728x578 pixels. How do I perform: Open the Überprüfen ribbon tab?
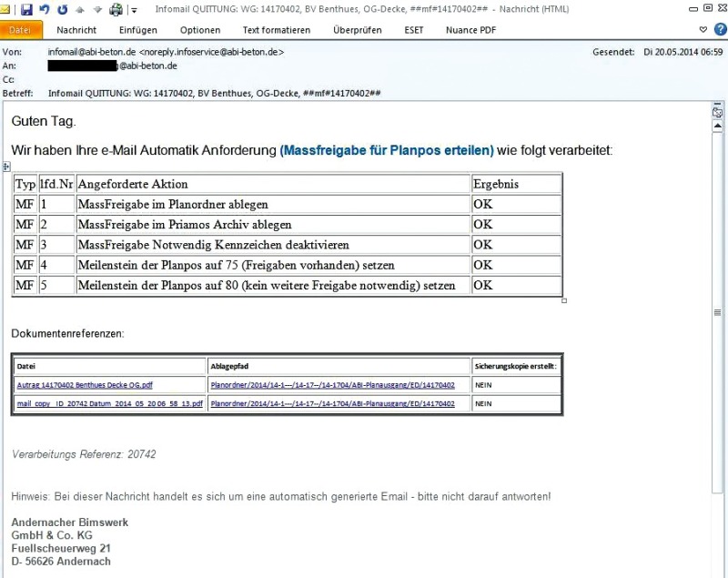coord(358,30)
